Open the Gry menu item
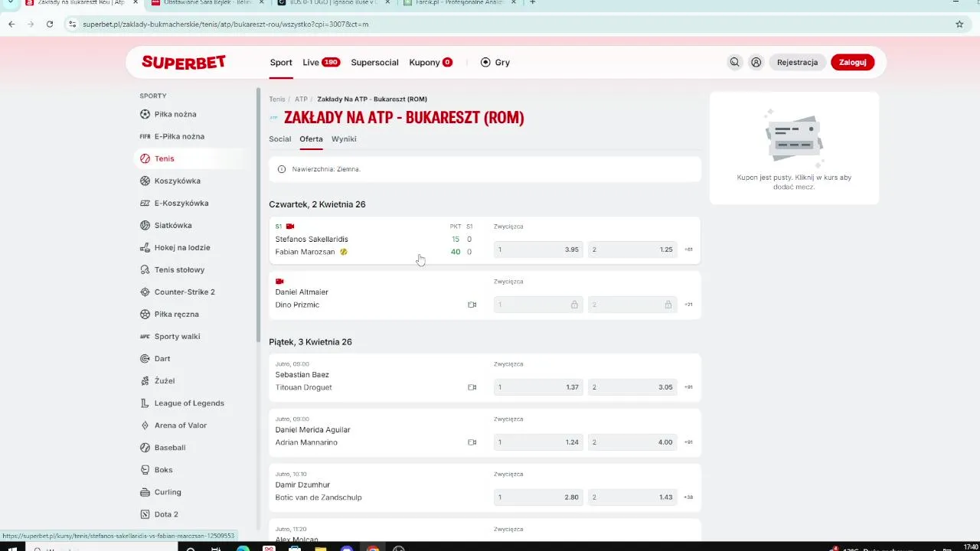This screenshot has width=980, height=551. [x=495, y=63]
